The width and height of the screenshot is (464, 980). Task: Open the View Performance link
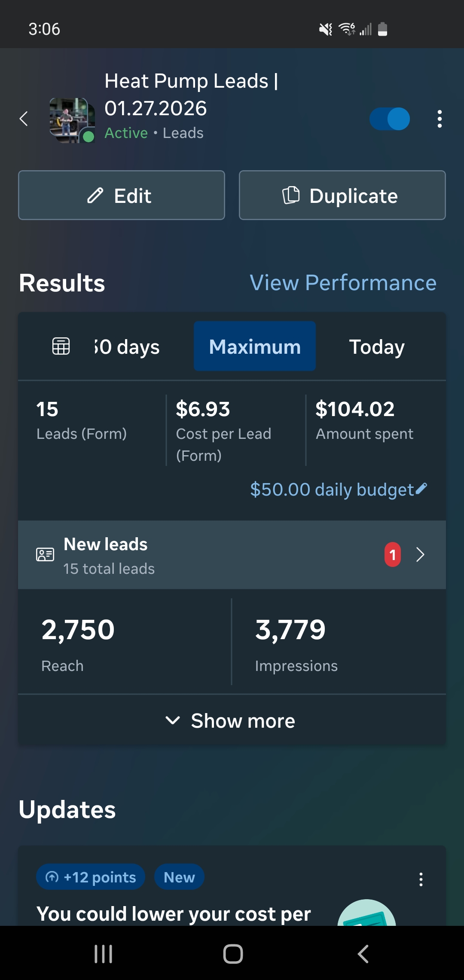click(343, 283)
